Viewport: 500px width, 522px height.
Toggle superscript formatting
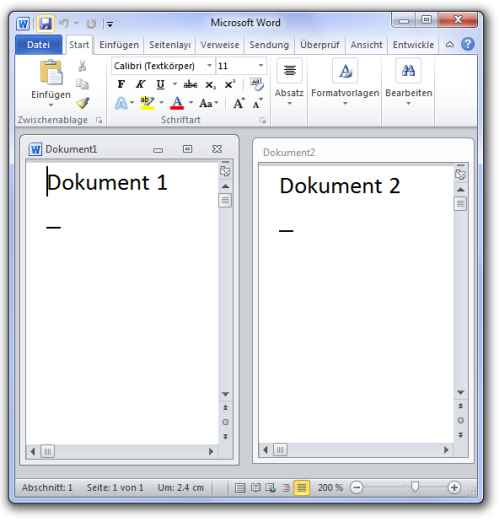[230, 84]
